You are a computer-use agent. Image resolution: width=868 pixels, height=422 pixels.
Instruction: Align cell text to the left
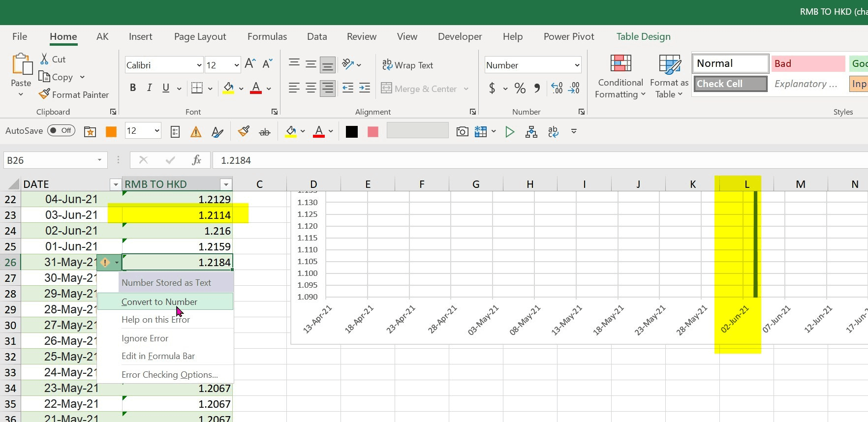294,88
